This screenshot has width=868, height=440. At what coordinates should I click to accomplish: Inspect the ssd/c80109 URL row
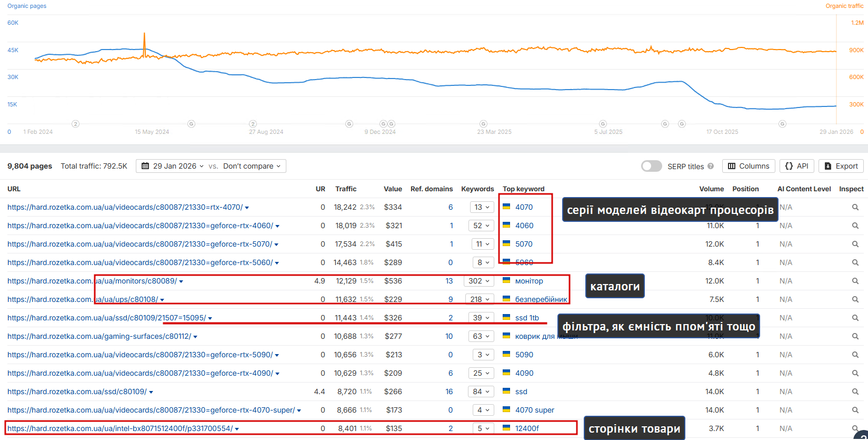855,392
